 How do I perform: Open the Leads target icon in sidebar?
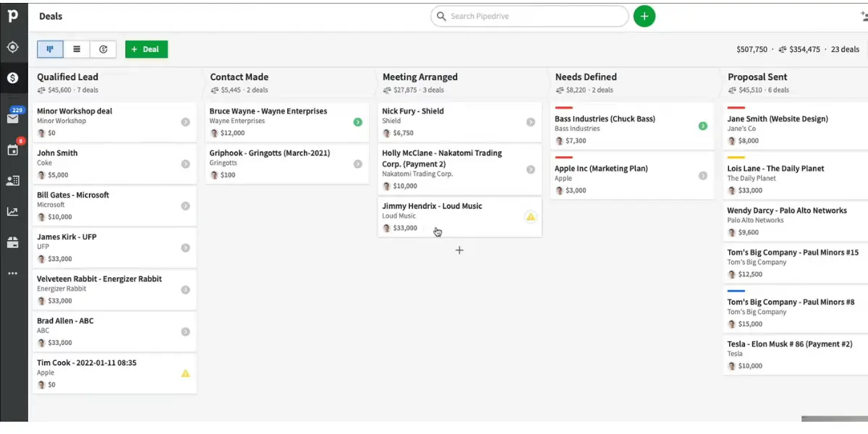tap(13, 47)
